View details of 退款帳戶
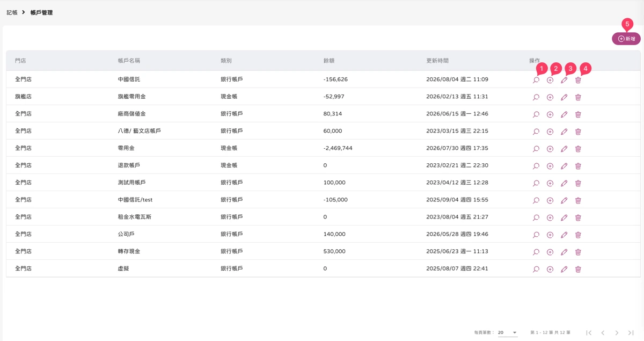Screen dimensions: 644x341 536,166
